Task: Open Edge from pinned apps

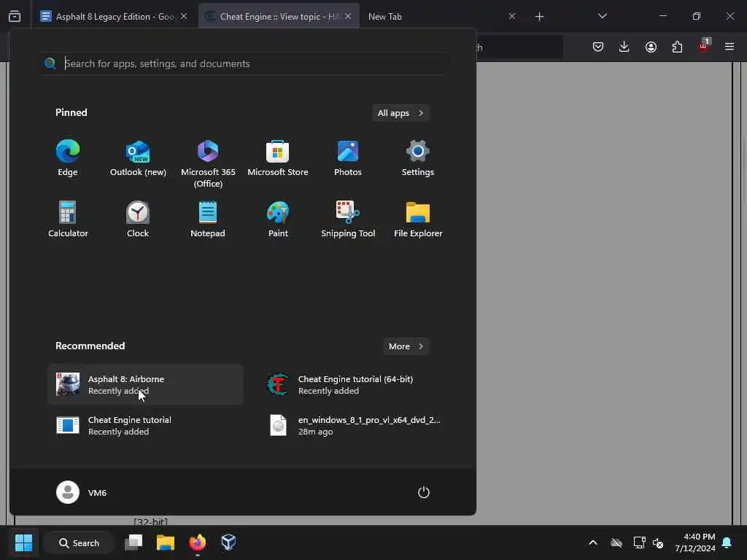Action: tap(68, 158)
